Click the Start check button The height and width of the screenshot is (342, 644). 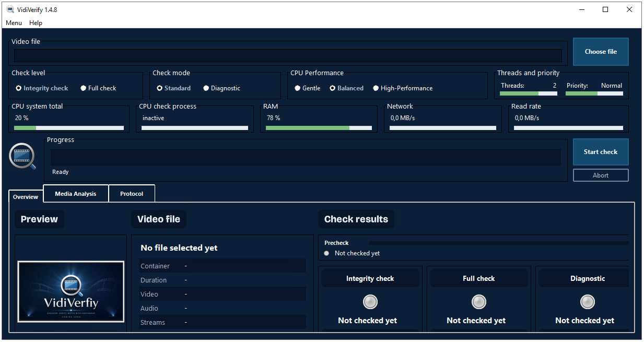(601, 152)
